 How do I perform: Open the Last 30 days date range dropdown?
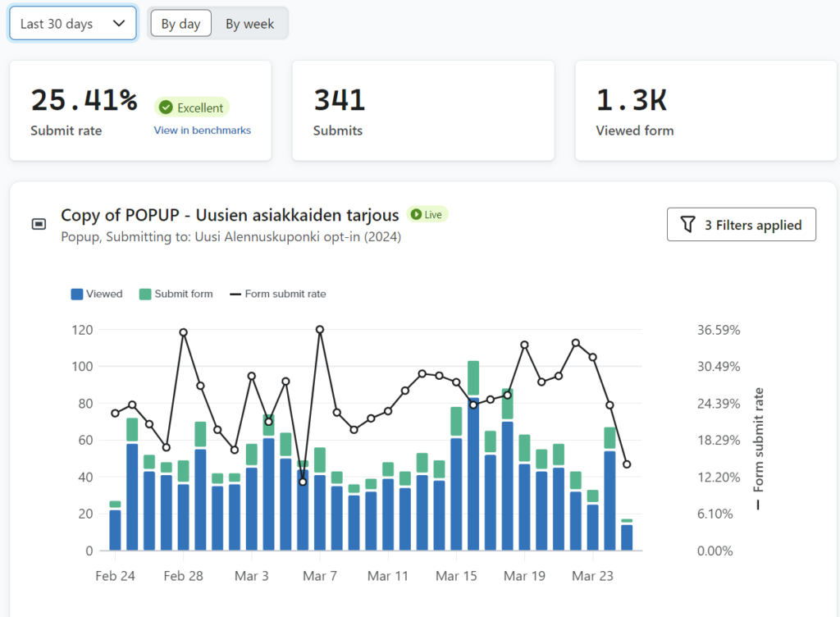tap(73, 24)
